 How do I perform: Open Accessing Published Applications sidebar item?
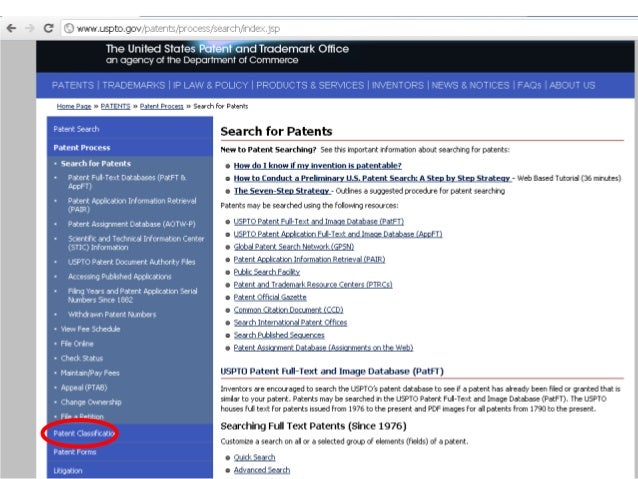[x=120, y=277]
